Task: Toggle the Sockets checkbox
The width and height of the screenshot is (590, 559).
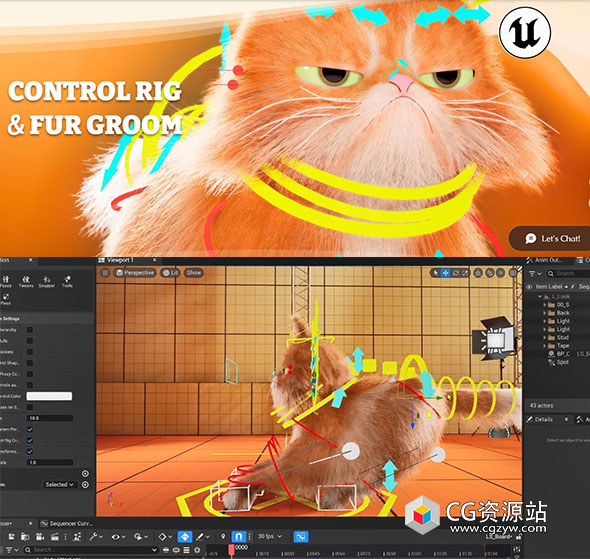Action: point(30,352)
